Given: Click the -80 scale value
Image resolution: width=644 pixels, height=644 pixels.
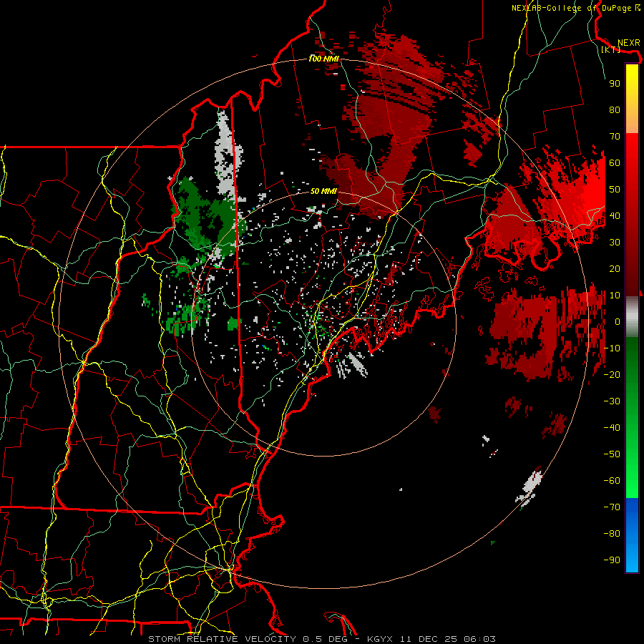Looking at the screenshot, I should [x=612, y=534].
